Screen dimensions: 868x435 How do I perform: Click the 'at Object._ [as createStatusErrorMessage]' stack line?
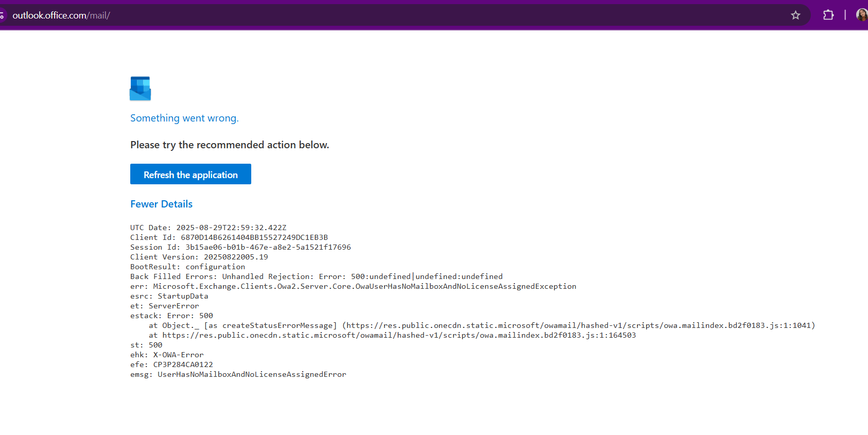point(482,325)
